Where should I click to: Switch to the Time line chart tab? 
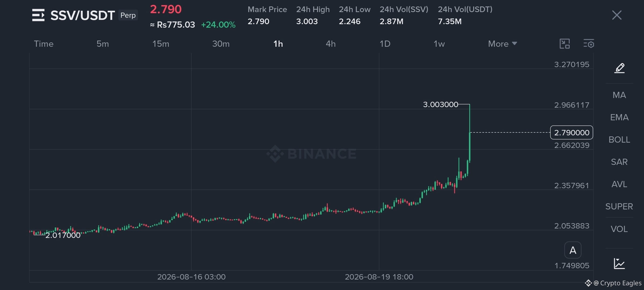[44, 44]
